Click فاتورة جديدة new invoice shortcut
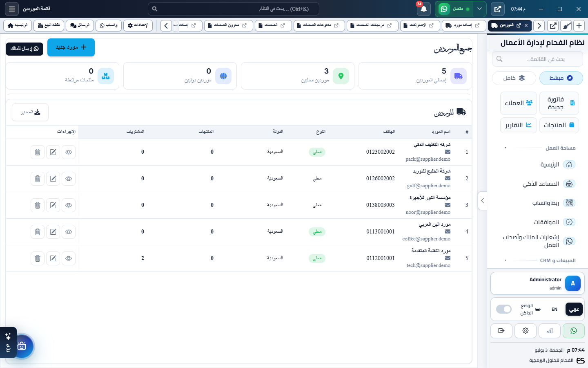The height and width of the screenshot is (368, 588). point(559,103)
